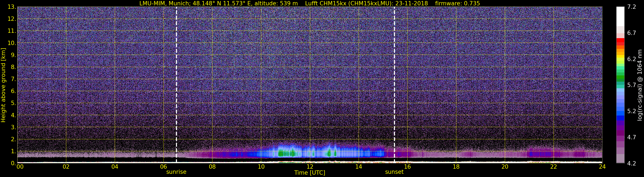Click the colorbar tick value 7.2
The height and width of the screenshot is (177, 644).
pyautogui.click(x=632, y=7)
